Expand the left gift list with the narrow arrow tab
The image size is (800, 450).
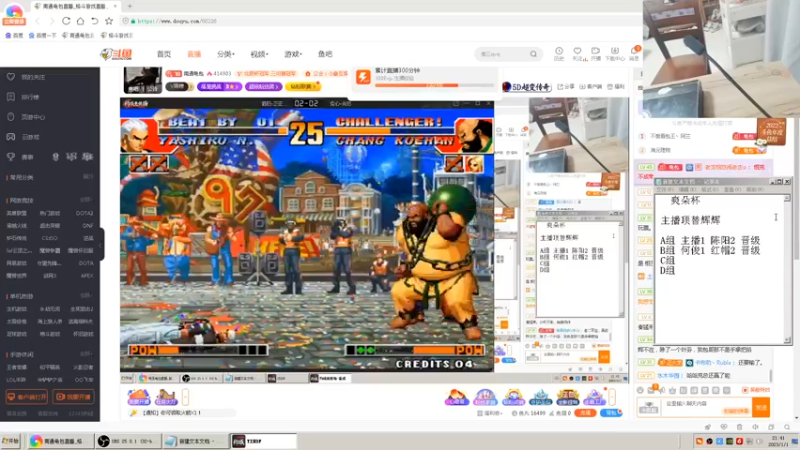click(x=185, y=397)
